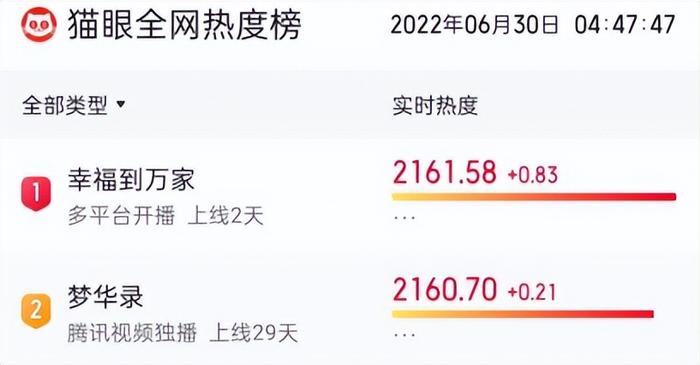Click the 幸福到万家 heat progress bar

click(534, 197)
